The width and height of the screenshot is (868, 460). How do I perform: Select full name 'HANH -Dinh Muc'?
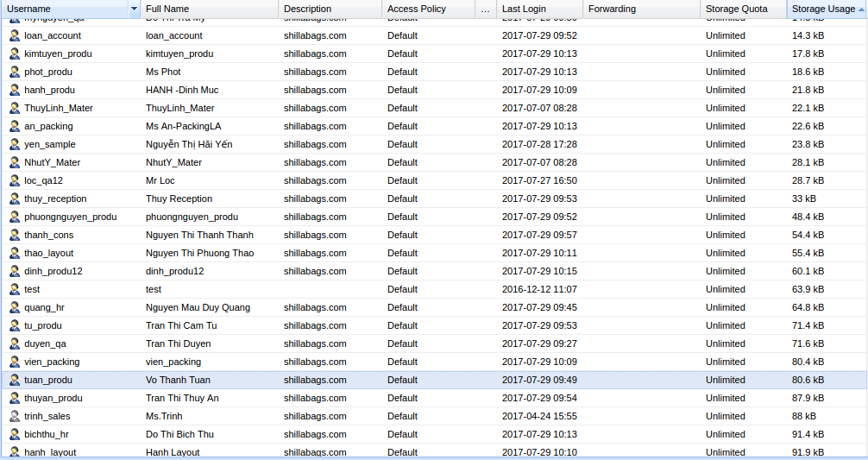coord(182,90)
